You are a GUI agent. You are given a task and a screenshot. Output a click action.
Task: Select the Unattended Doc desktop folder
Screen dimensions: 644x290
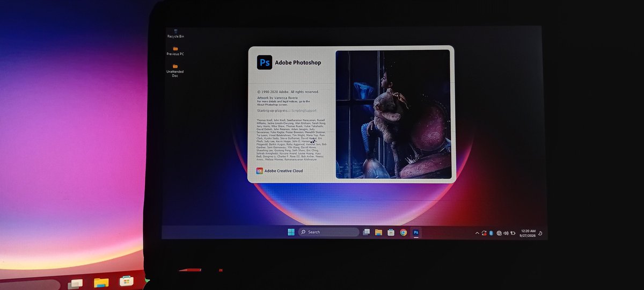pyautogui.click(x=175, y=70)
